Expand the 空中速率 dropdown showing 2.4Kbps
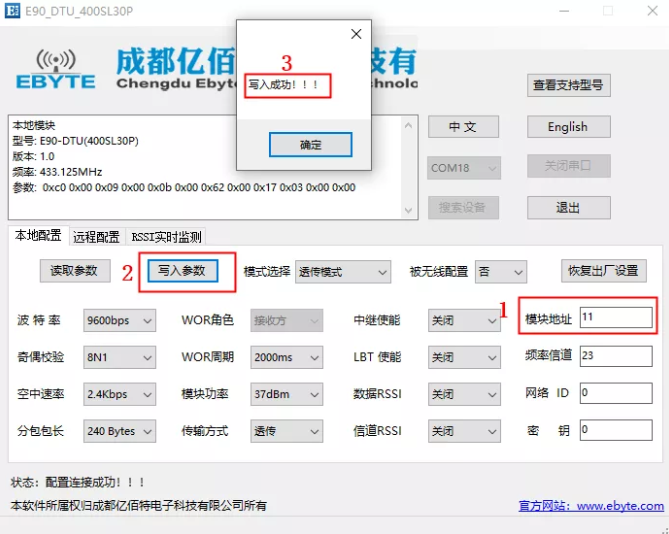Image resolution: width=669 pixels, height=534 pixels. pos(119,394)
